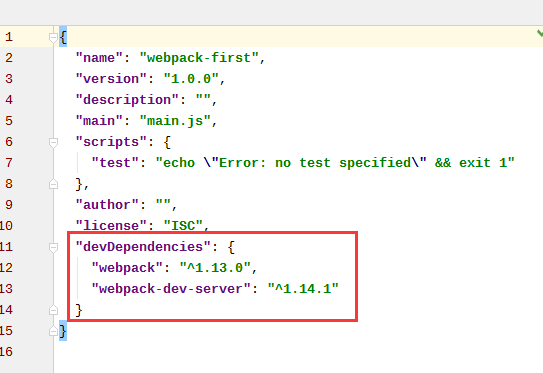
Task: Click line number 7 in the gutter
Action: (x=9, y=163)
